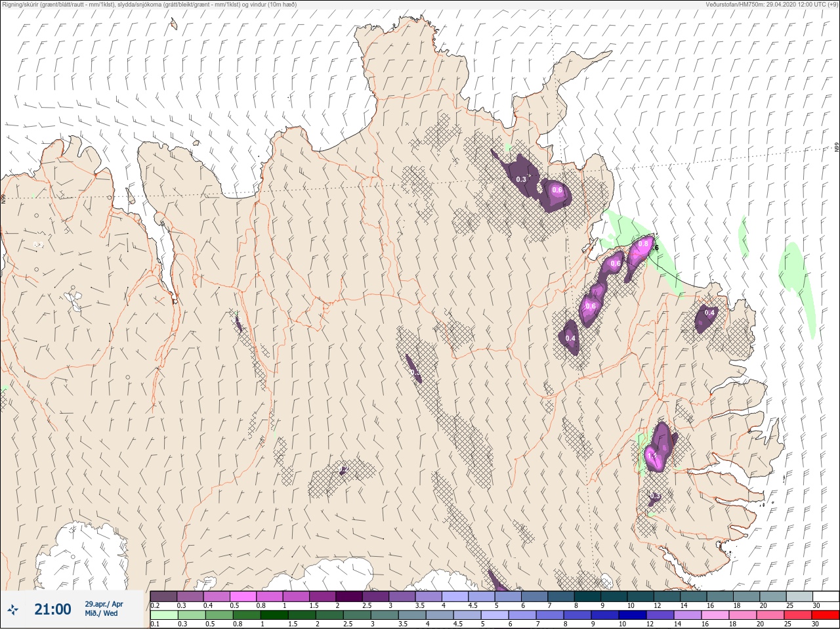Click the 0.8 precipitation label on the pink patch
Viewport: 840px width, 629px height.
643,244
